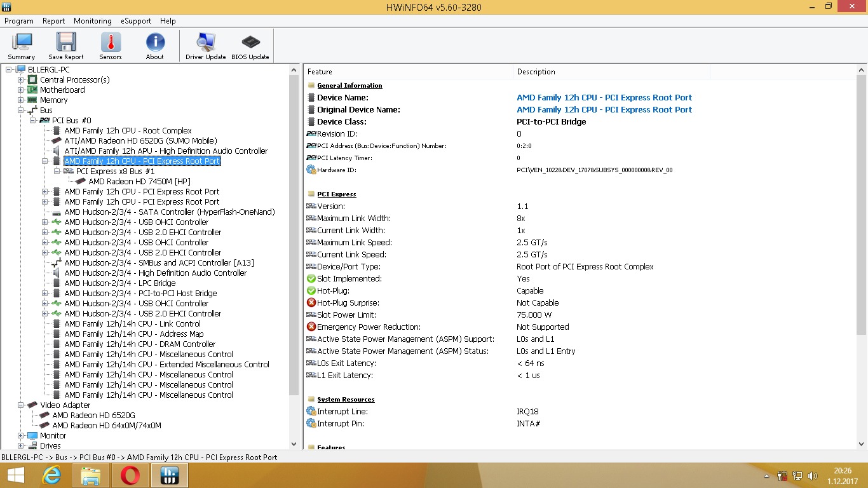This screenshot has height=488, width=868.
Task: Open the Opera browser from the taskbar
Action: (x=130, y=475)
